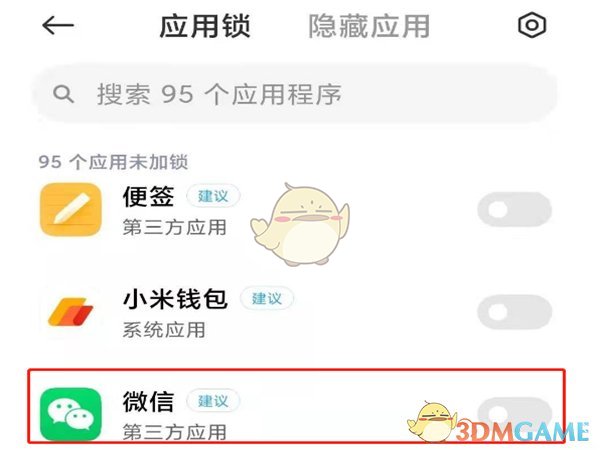Tap 系统应用 subtitle under 小米钱包
Image resolution: width=600 pixels, height=450 pixels.
(x=164, y=330)
